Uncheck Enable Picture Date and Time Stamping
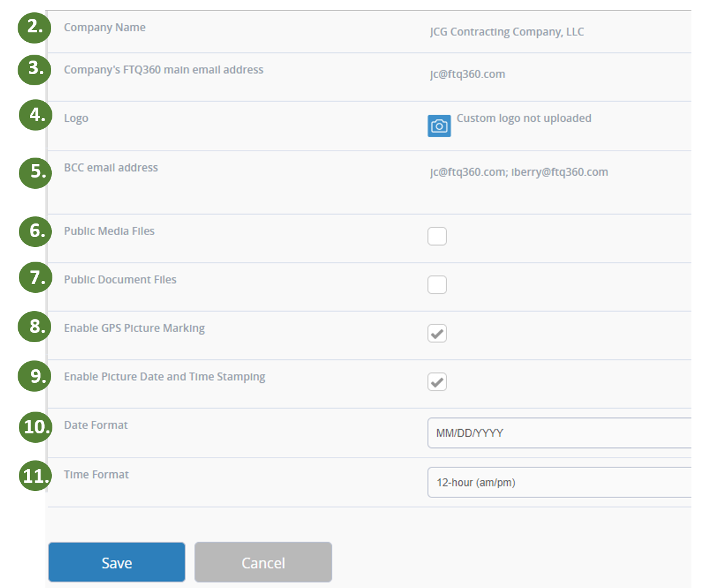 437,382
